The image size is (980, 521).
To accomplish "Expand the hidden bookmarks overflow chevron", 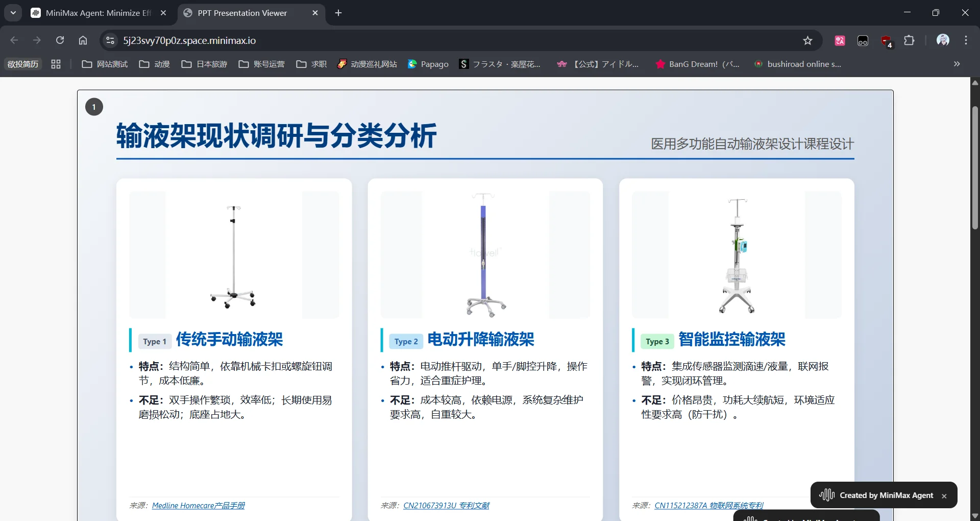I will click(x=957, y=64).
